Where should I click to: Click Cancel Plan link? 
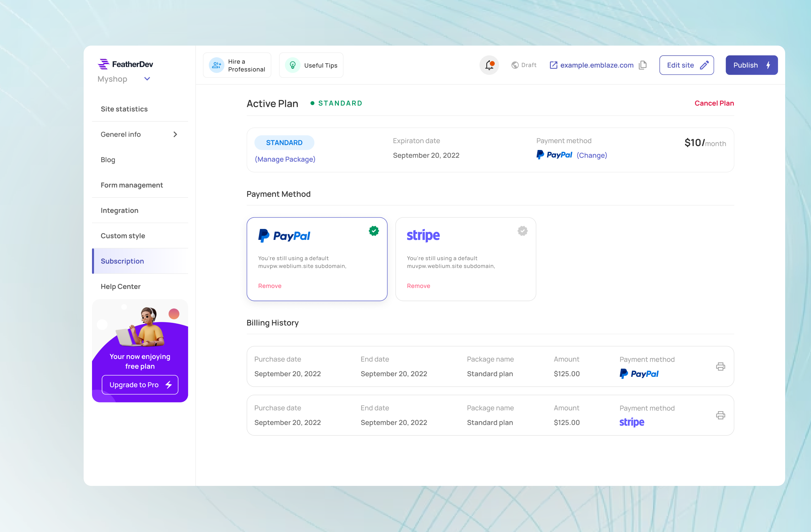pos(714,103)
